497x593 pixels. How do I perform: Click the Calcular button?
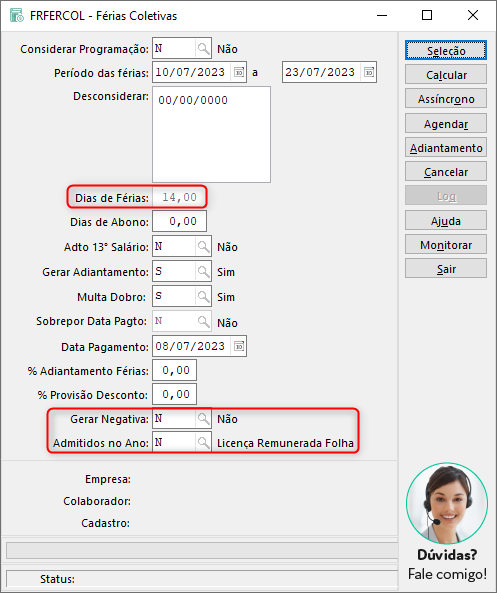point(446,75)
